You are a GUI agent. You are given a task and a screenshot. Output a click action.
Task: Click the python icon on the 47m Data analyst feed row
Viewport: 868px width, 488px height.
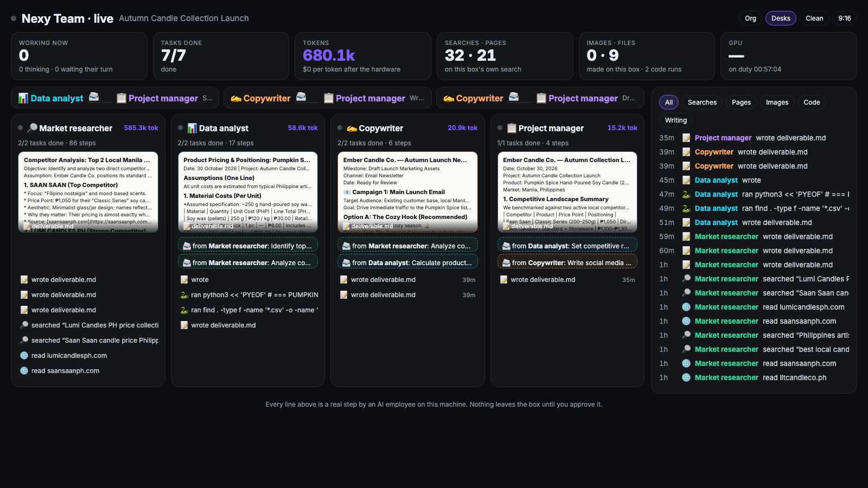pos(686,194)
